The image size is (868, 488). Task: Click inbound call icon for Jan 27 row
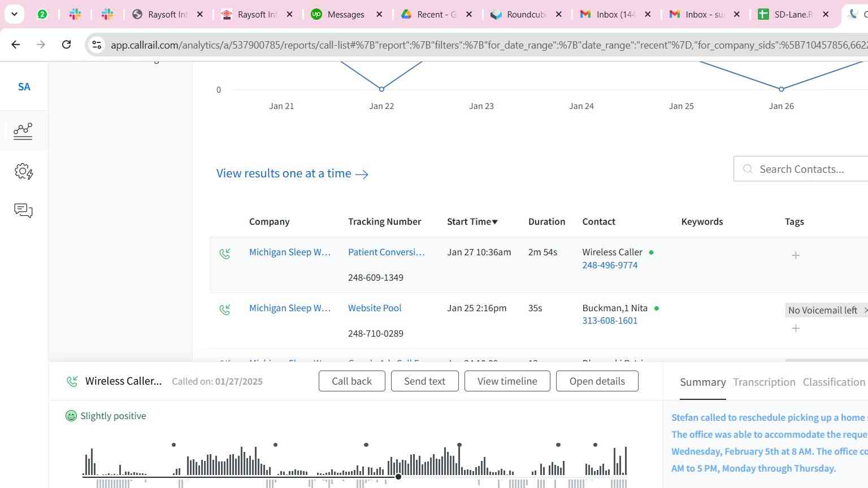[x=225, y=254]
